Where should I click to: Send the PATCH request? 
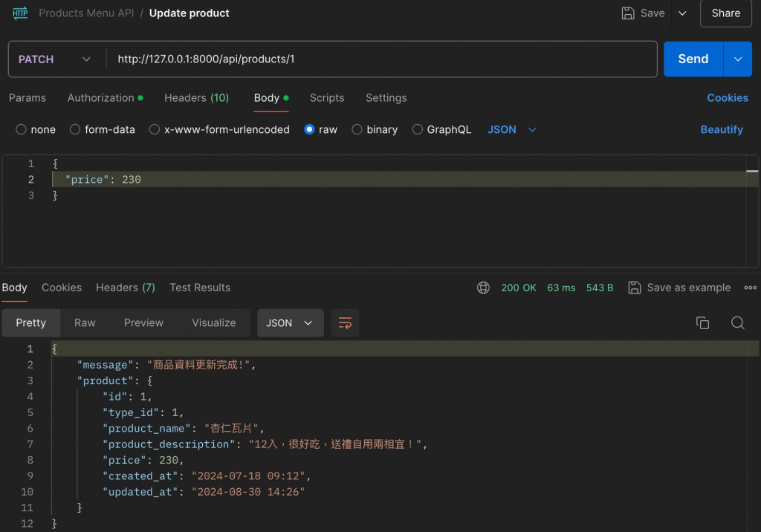click(x=693, y=59)
